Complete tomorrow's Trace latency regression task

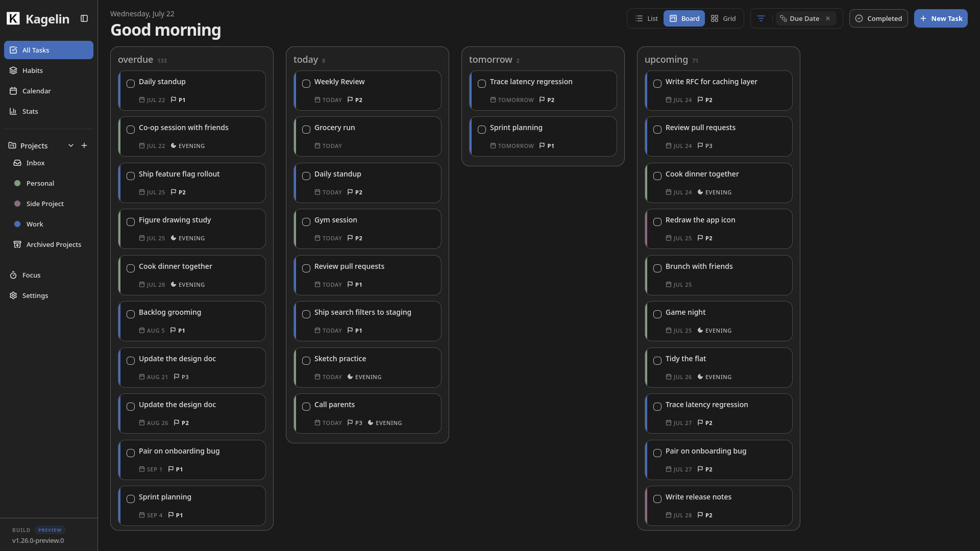click(482, 84)
